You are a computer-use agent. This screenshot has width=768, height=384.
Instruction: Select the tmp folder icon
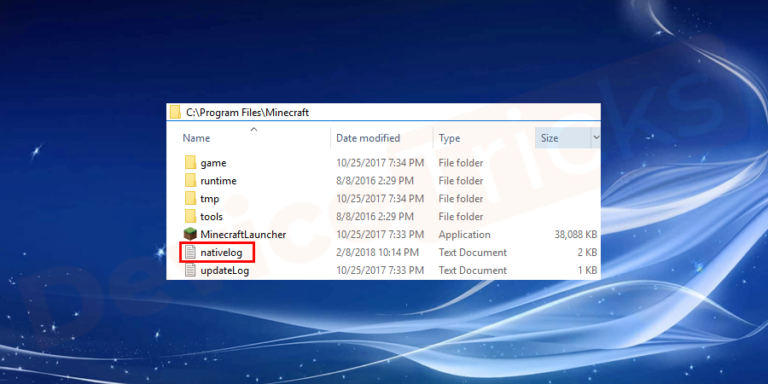pyautogui.click(x=191, y=198)
